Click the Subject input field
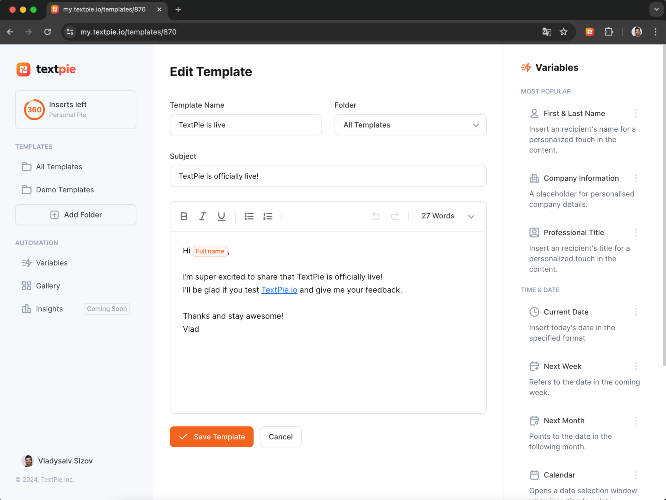Viewport: 666px width, 500px height. pyautogui.click(x=328, y=176)
